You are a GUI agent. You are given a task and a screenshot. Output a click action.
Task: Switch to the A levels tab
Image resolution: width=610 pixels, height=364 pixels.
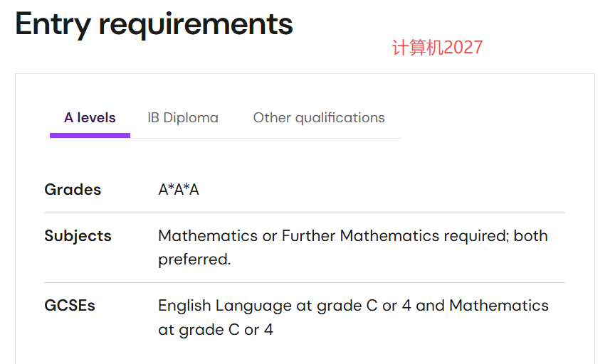point(90,118)
